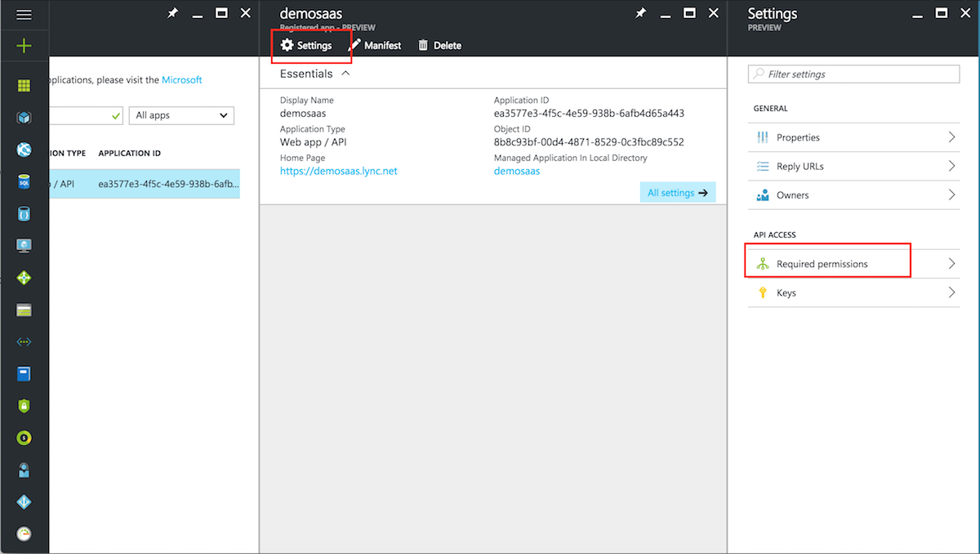Open the blue cube Resource groups icon

(x=24, y=118)
